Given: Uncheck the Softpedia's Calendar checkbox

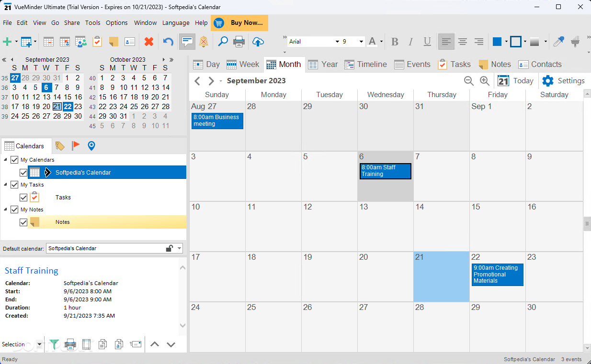Looking at the screenshot, I should point(23,172).
